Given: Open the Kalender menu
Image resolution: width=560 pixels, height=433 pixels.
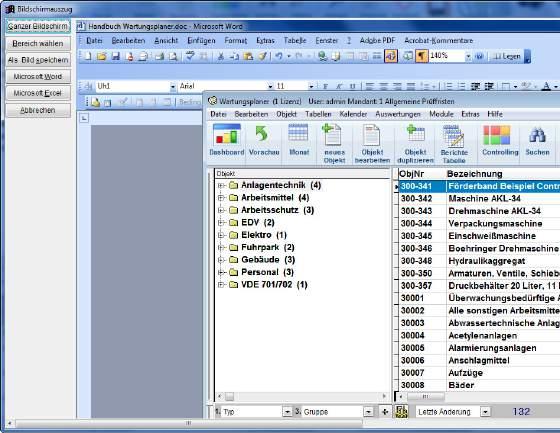Looking at the screenshot, I should pos(353,114).
